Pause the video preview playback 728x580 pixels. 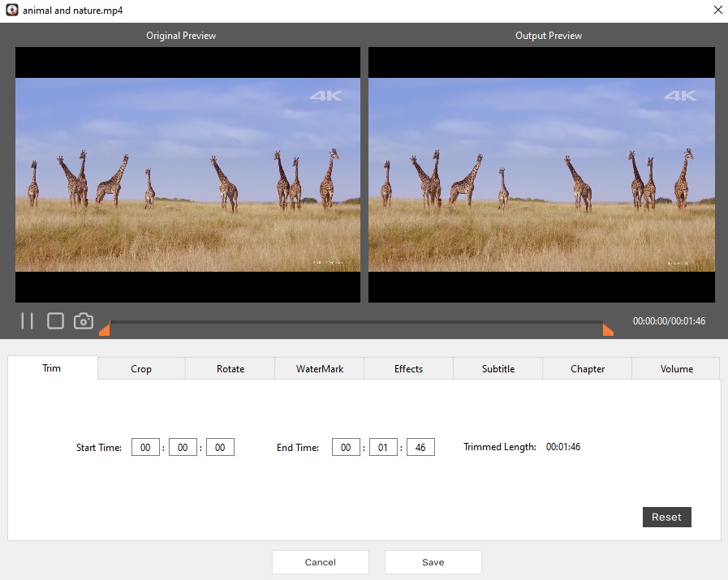tap(27, 320)
